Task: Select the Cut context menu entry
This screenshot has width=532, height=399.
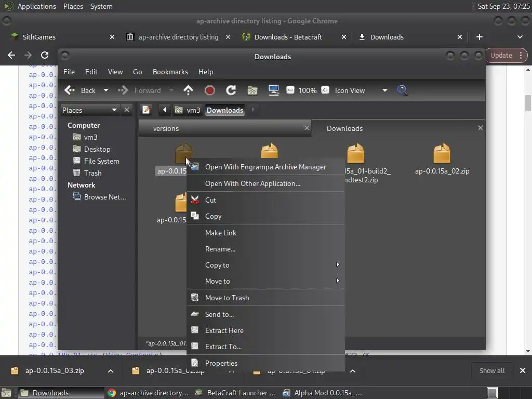Action: click(x=265, y=200)
